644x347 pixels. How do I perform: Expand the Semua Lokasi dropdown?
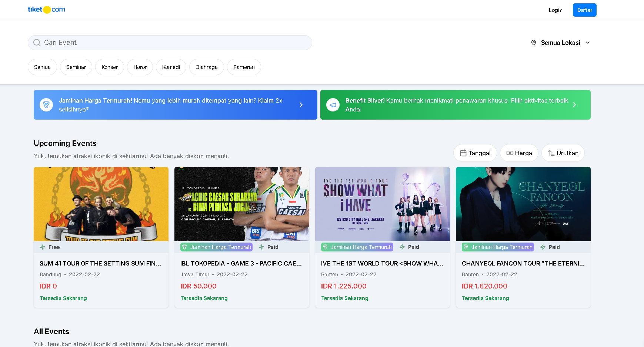[560, 43]
